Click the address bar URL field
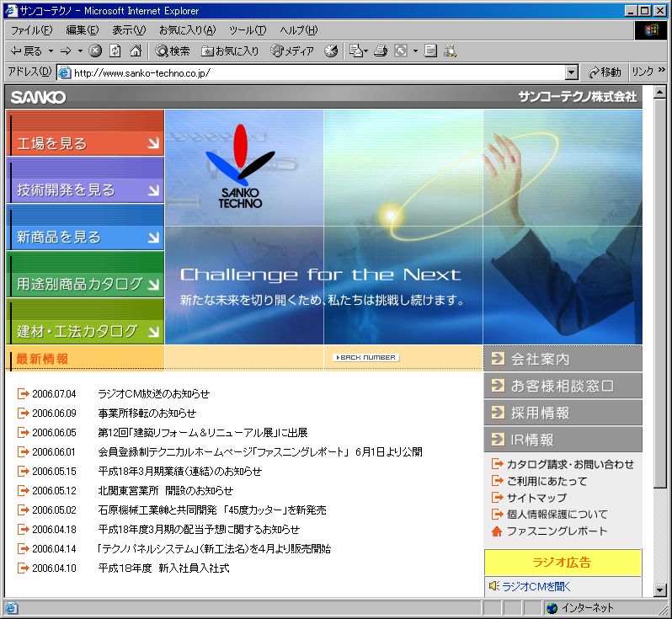672x619 pixels. (318, 72)
